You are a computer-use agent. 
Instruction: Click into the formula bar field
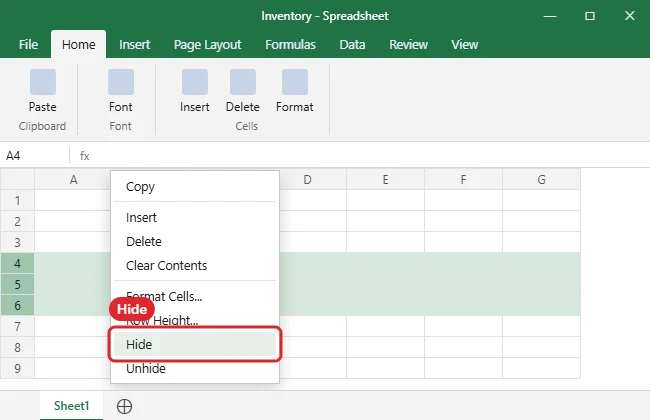point(369,156)
